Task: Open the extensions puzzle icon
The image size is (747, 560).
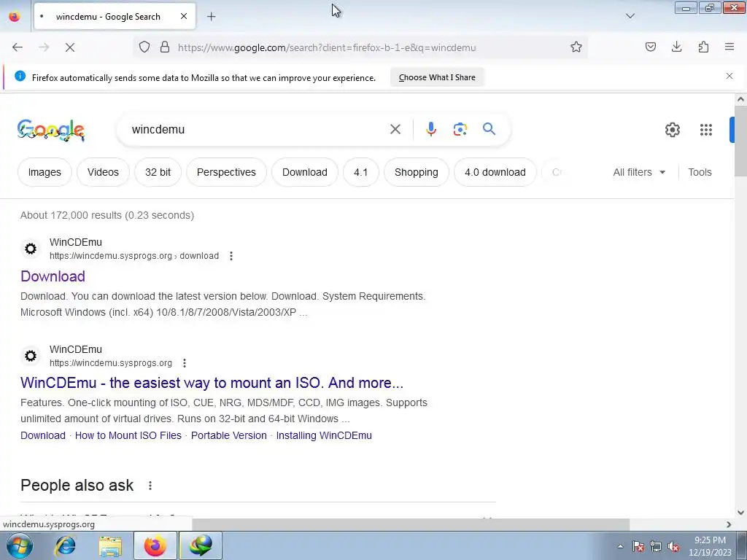Action: point(704,47)
